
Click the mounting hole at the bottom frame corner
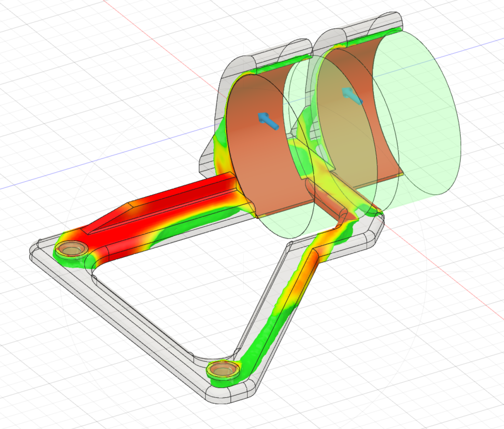223,370
